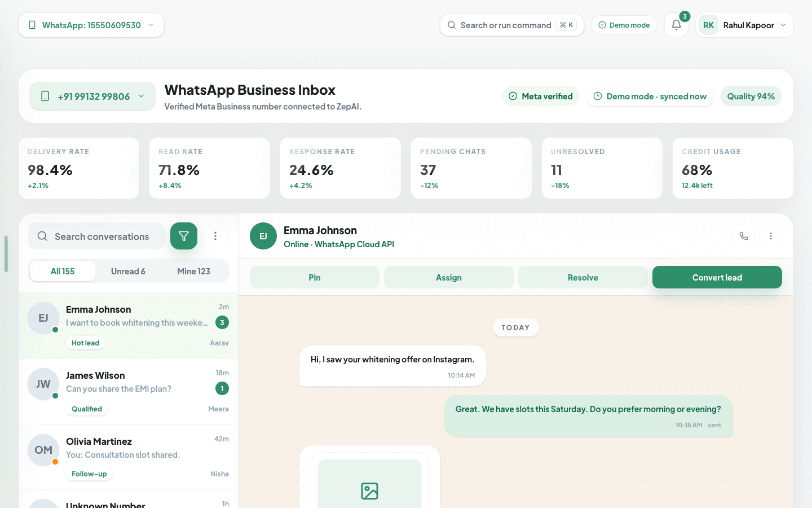Click the phone icon beside WhatsApp: 15550609530
The image size is (812, 508).
(32, 25)
